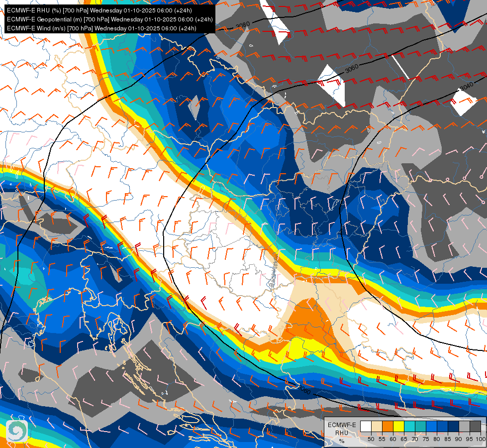
Task: Click the beige 50-55 legend swatch
Action: tap(377, 426)
